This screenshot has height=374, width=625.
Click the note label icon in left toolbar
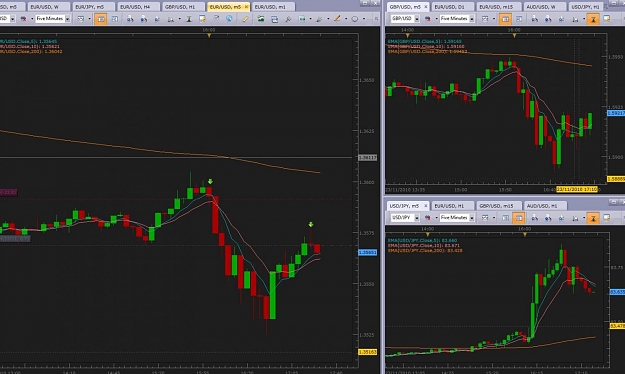[x=202, y=19]
